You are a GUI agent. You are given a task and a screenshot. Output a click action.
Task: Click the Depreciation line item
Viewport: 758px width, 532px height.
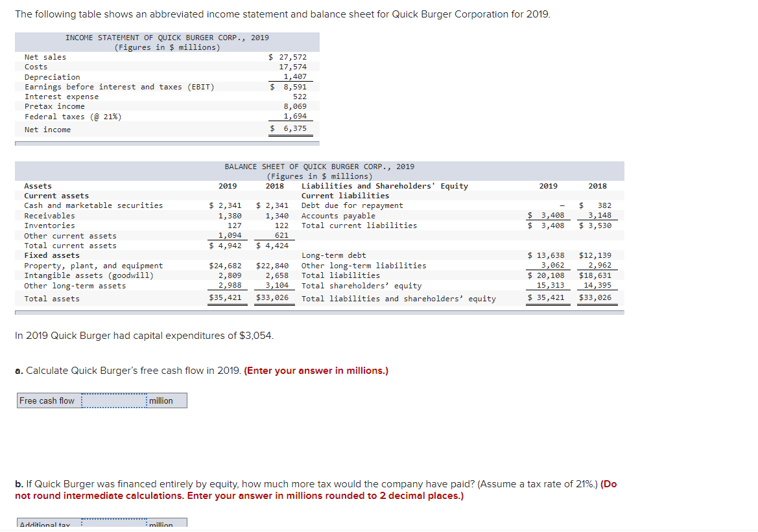(x=54, y=76)
